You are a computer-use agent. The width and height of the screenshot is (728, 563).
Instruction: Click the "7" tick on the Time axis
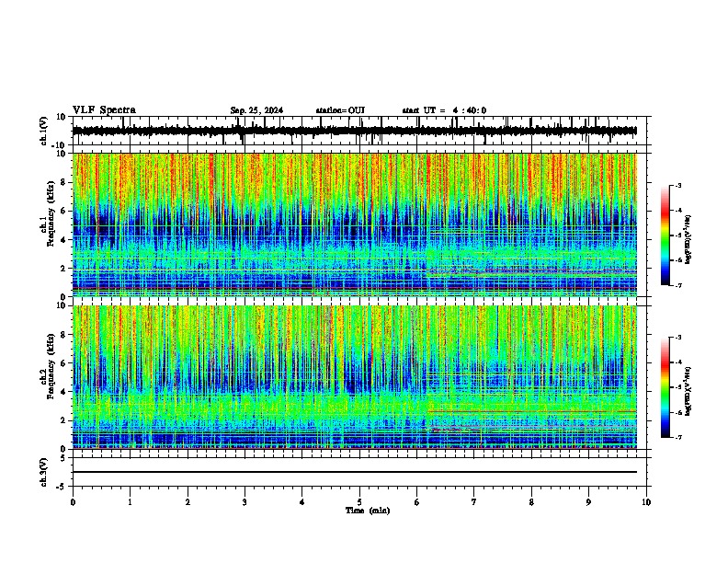tap(474, 502)
